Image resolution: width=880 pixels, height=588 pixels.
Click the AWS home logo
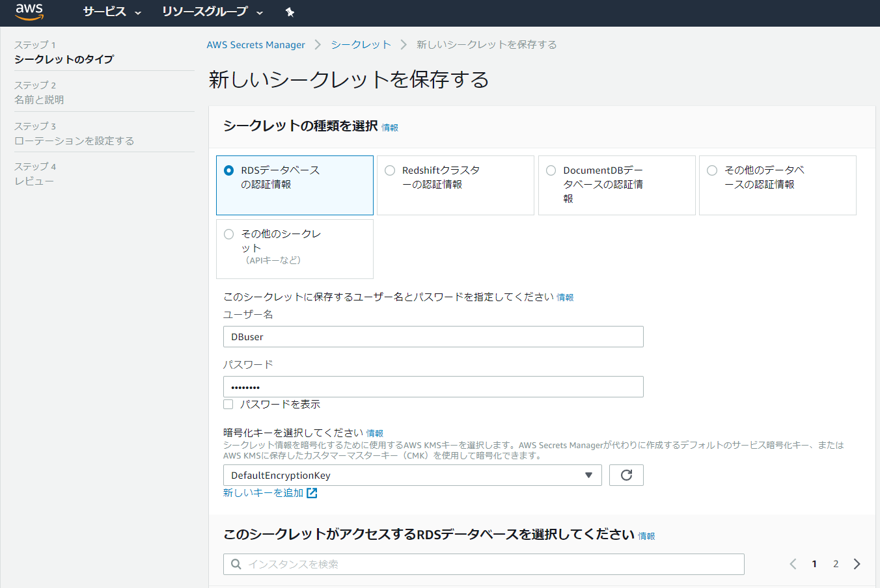pyautogui.click(x=29, y=11)
